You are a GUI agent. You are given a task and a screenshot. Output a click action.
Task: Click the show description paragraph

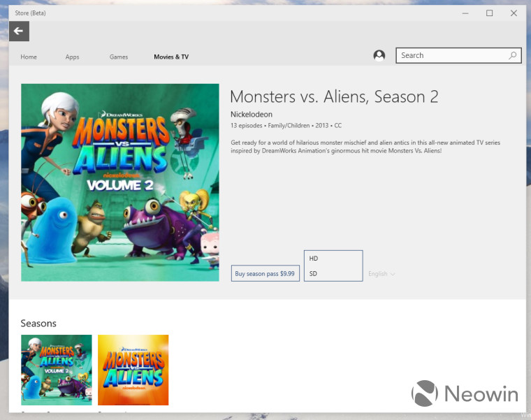365,147
